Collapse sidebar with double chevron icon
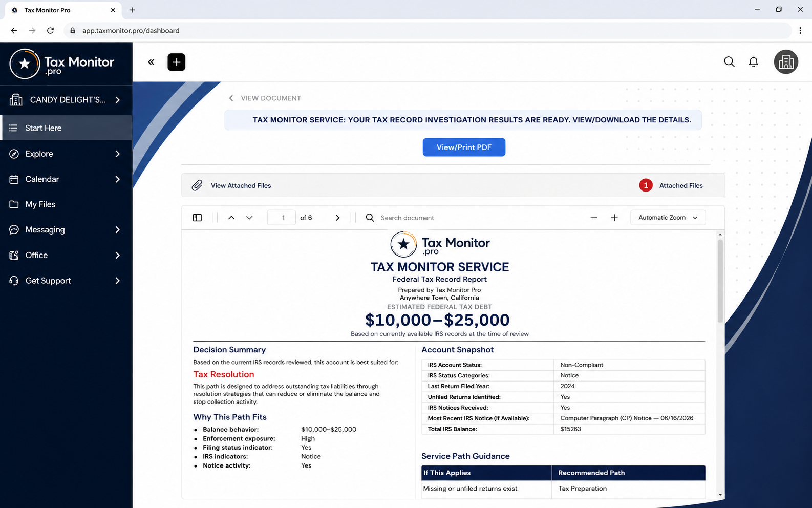Image resolution: width=812 pixels, height=508 pixels. 151,62
